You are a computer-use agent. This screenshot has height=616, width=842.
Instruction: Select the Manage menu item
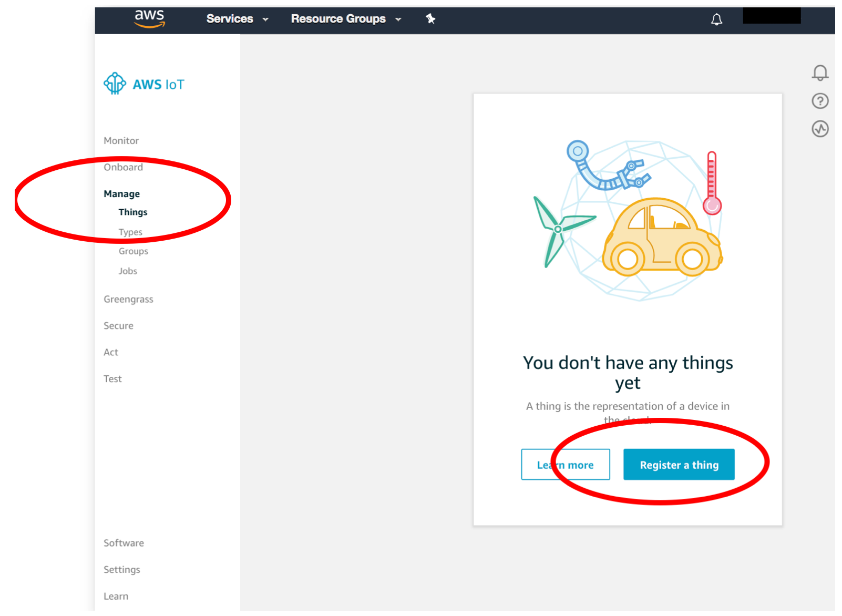coord(122,194)
